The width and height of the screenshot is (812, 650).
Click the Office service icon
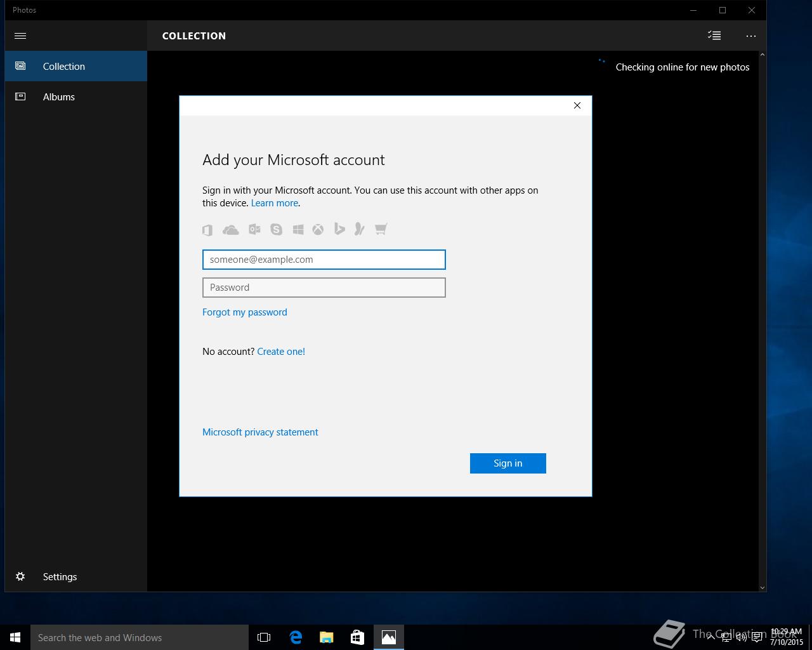pos(207,230)
